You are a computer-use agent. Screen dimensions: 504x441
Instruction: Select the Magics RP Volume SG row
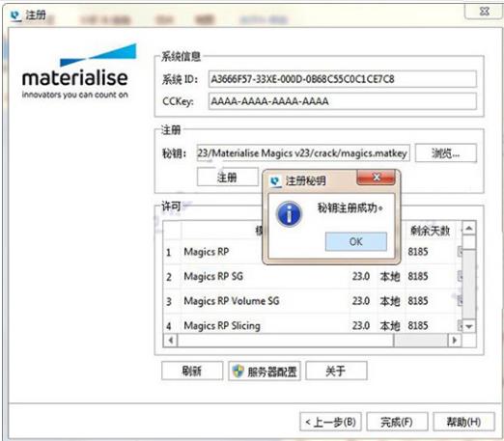pyautogui.click(x=310, y=301)
